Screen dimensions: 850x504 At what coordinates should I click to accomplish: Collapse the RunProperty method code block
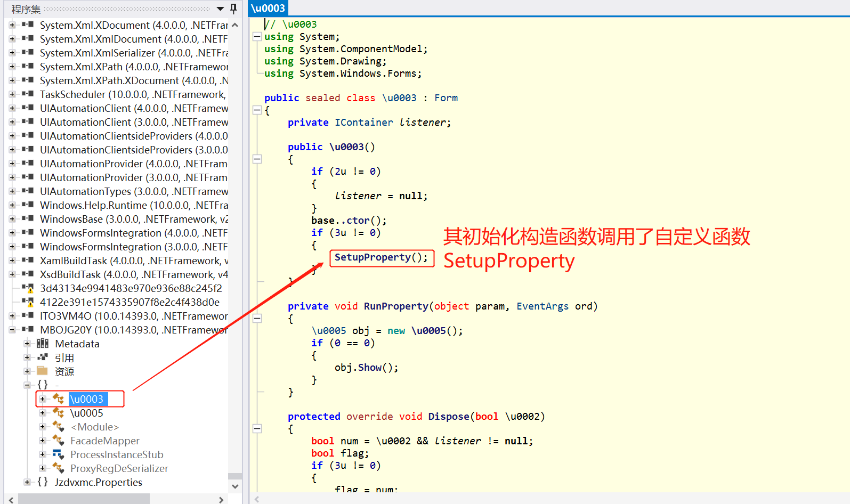(x=257, y=319)
